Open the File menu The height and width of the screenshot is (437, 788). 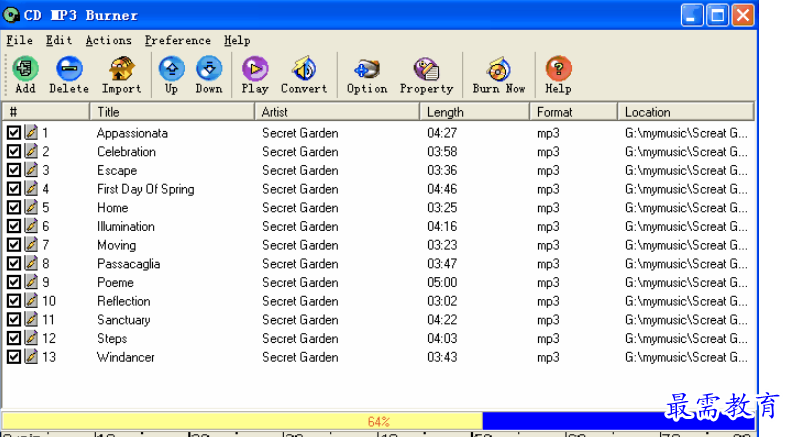19,41
